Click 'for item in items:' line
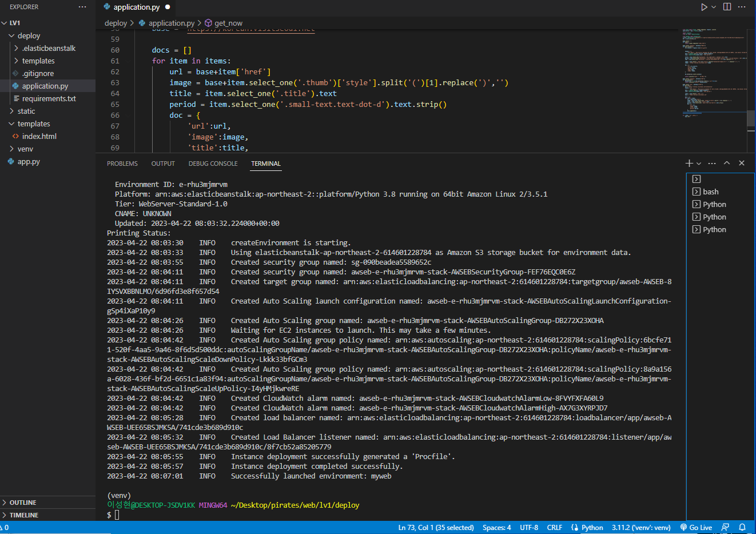The image size is (756, 534). click(x=192, y=61)
